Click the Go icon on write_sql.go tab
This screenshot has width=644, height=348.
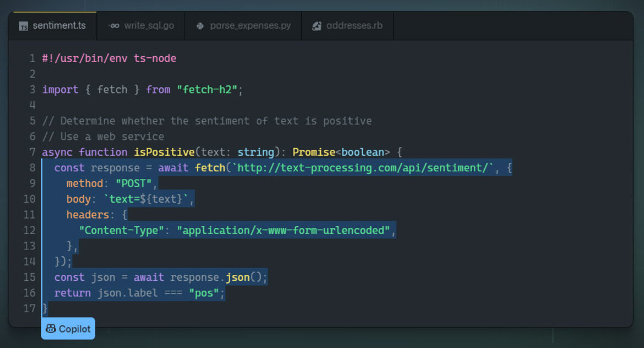coord(114,26)
